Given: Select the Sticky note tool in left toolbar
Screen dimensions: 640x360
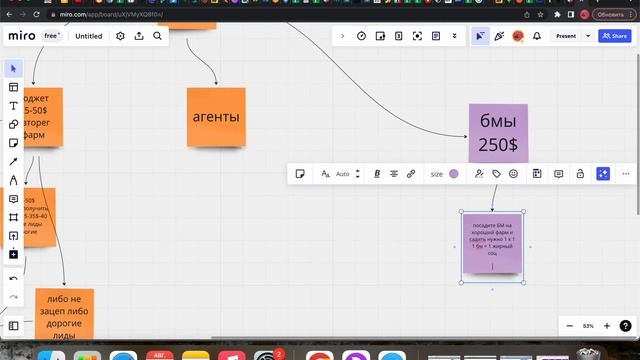Looking at the screenshot, I should (x=13, y=143).
